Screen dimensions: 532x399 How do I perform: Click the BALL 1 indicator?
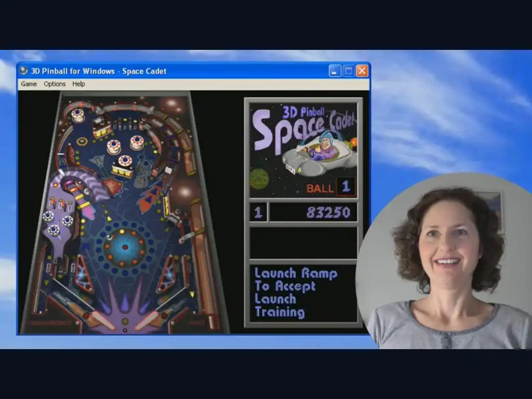coord(331,187)
